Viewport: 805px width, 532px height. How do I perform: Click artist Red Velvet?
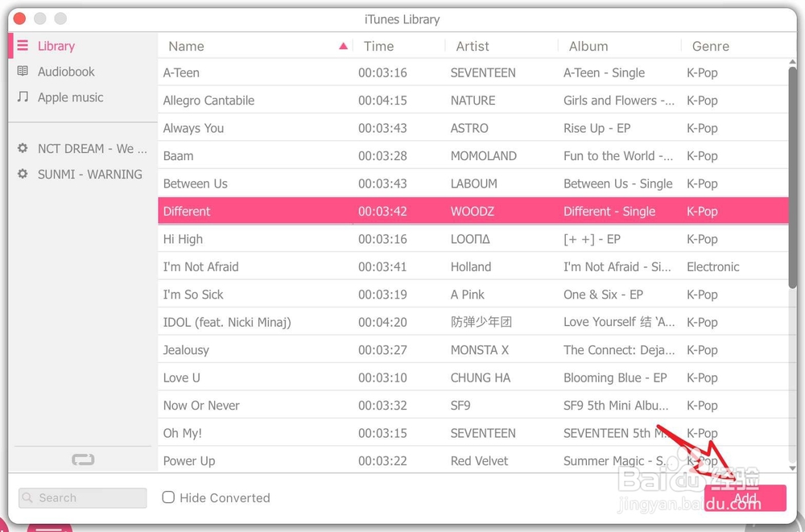(x=480, y=460)
